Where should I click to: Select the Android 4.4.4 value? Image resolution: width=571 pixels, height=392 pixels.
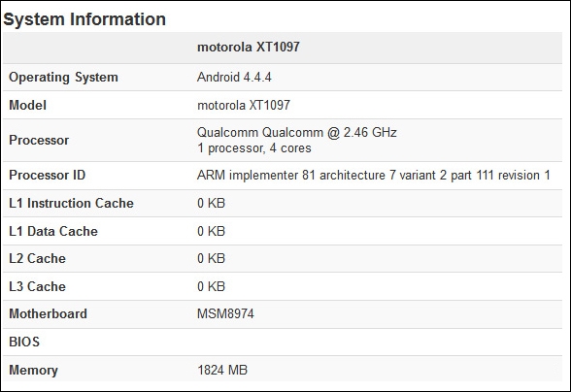tap(234, 78)
